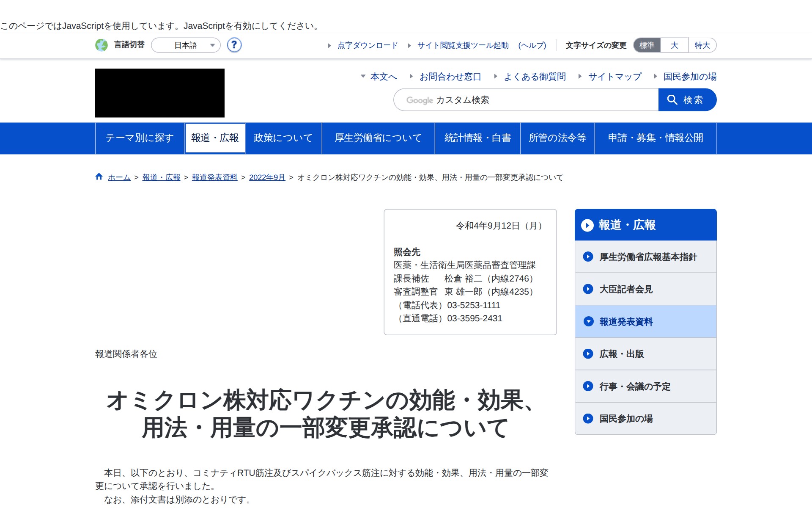
Task: Set font size to 標準
Action: tap(647, 45)
